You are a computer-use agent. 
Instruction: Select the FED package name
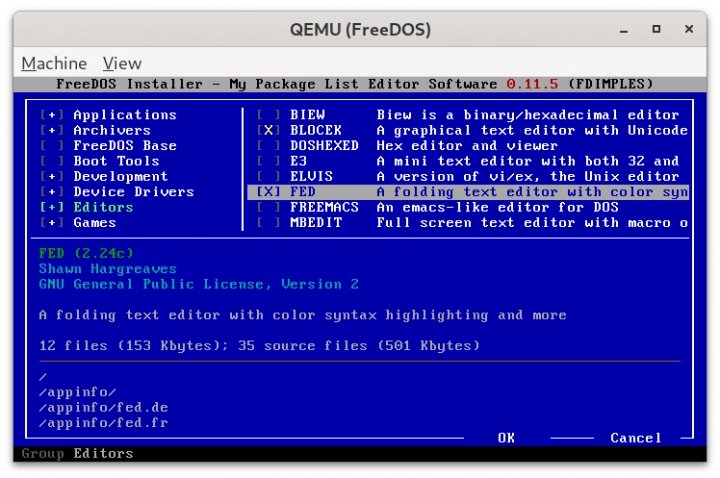(x=303, y=192)
